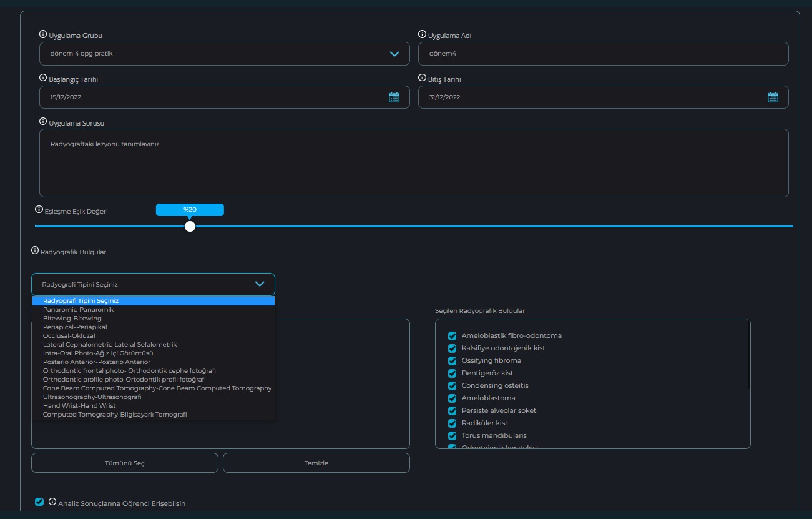
Task: Click Temizle button
Action: tap(316, 463)
